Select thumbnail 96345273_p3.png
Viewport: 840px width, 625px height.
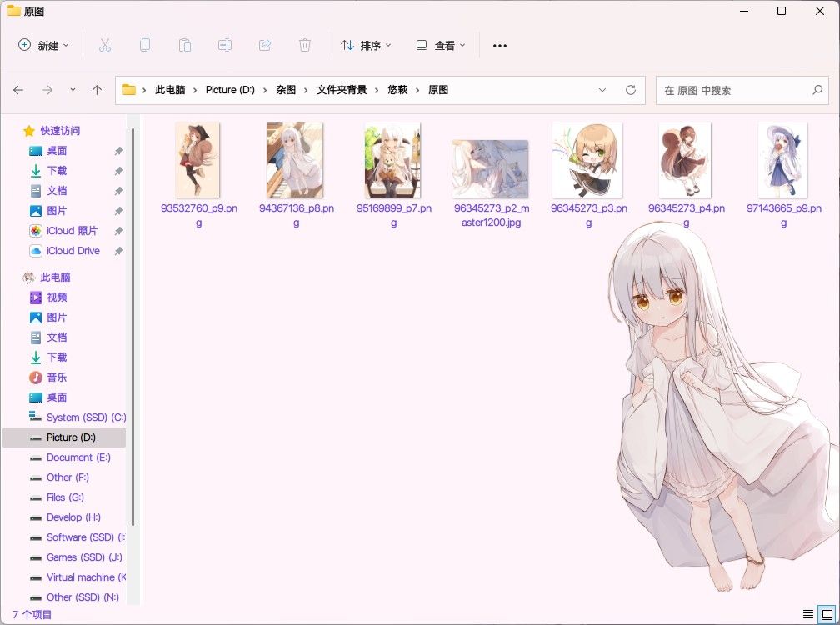coord(588,176)
